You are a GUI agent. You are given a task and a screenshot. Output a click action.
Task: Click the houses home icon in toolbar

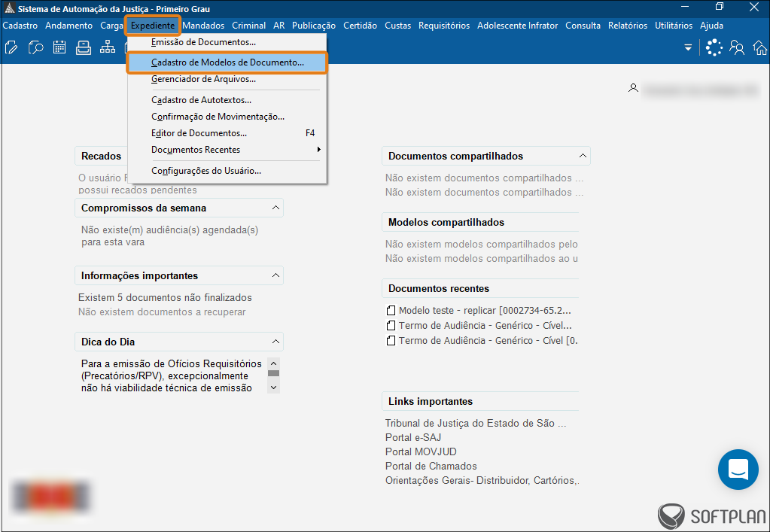(x=760, y=47)
